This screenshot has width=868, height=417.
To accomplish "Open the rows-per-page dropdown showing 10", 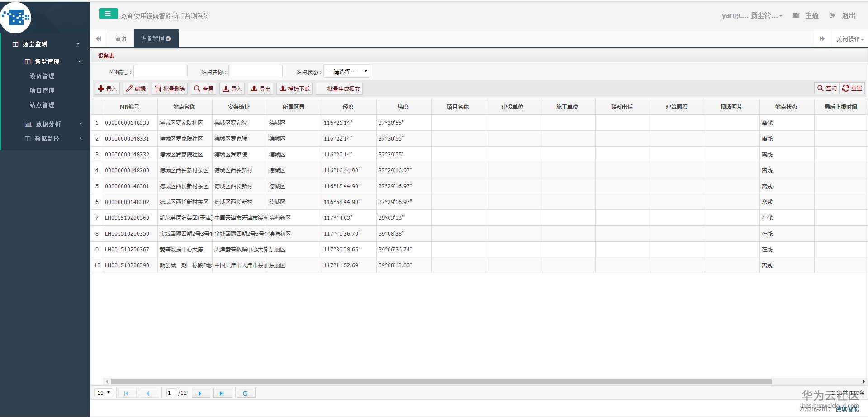I will tap(104, 393).
